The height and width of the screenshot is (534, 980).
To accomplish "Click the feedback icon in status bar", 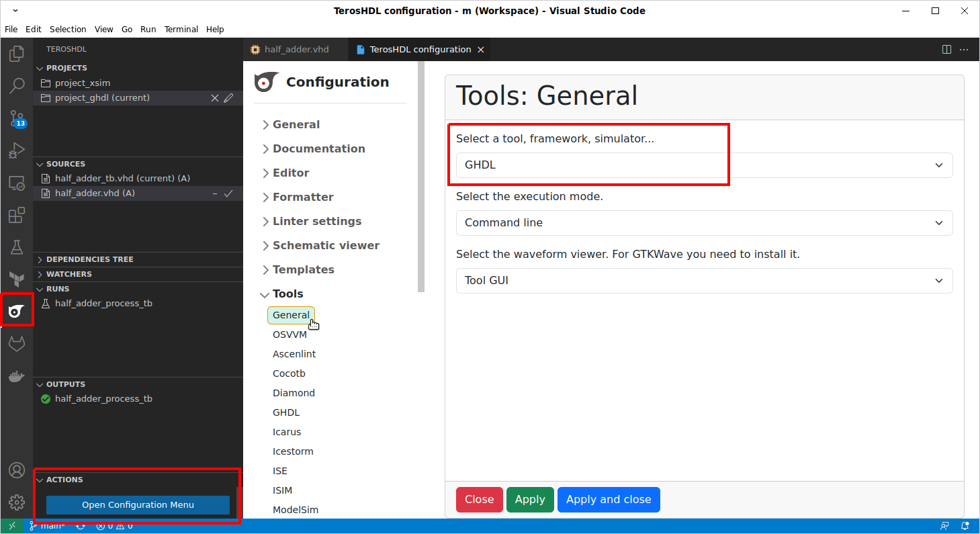I will [945, 526].
